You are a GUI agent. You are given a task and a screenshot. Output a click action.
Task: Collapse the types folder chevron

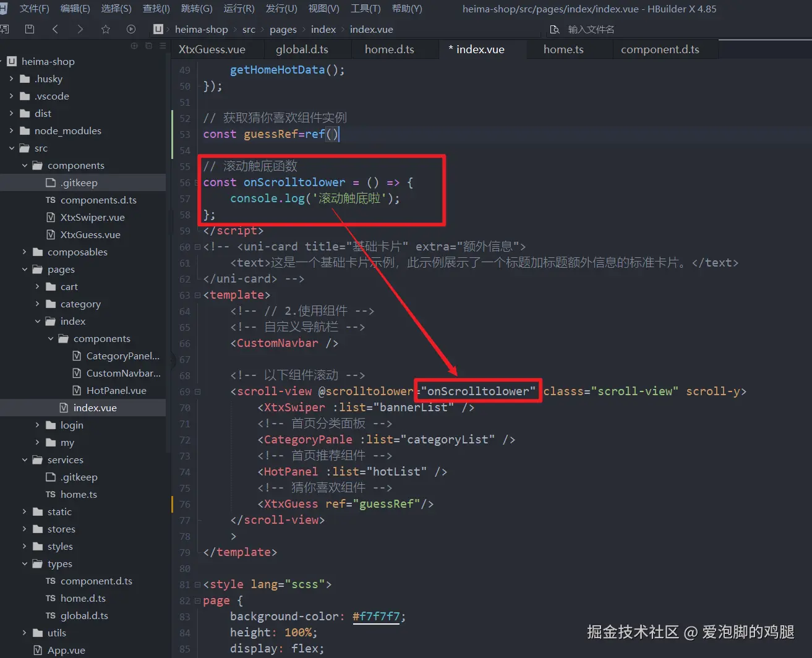(24, 563)
